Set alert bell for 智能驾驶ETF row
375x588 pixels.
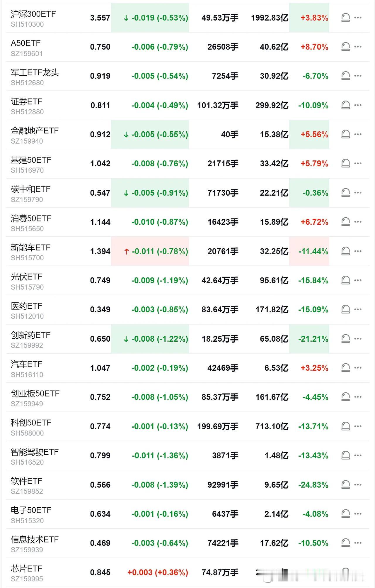(x=346, y=455)
